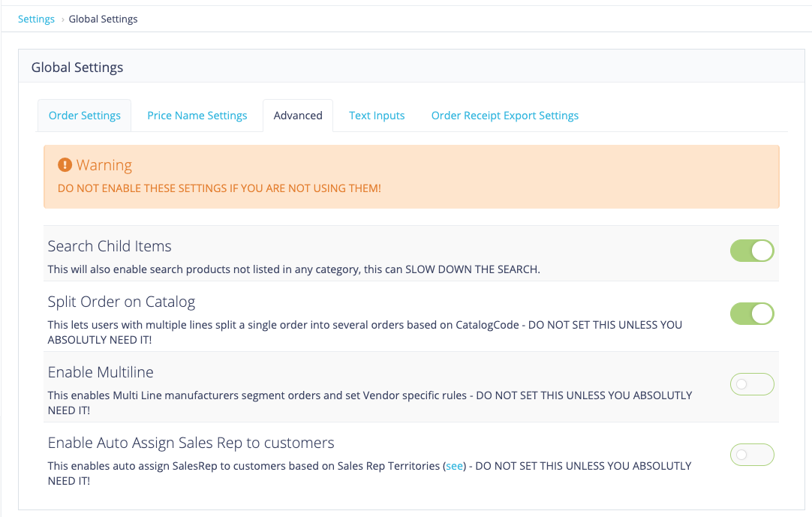Click the 'SLOW DOWN THE SEARCH' description text
Image resolution: width=812 pixels, height=517 pixels.
293,269
